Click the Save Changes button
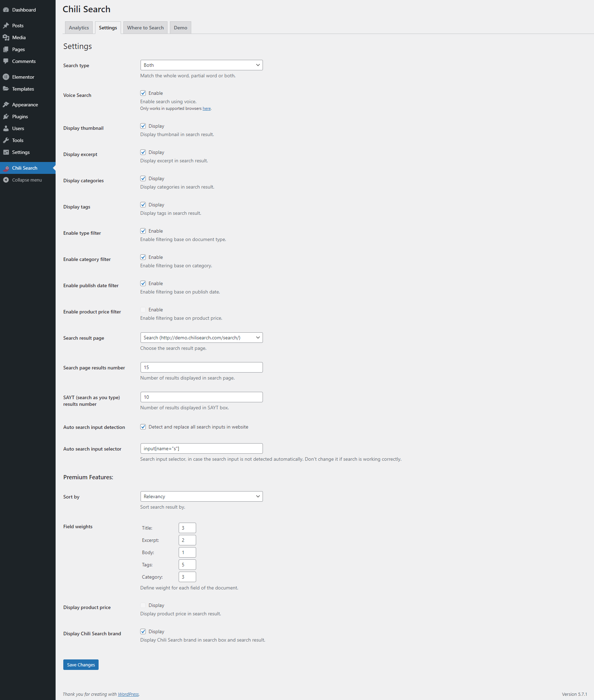Viewport: 594px width, 700px height. pos(81,665)
